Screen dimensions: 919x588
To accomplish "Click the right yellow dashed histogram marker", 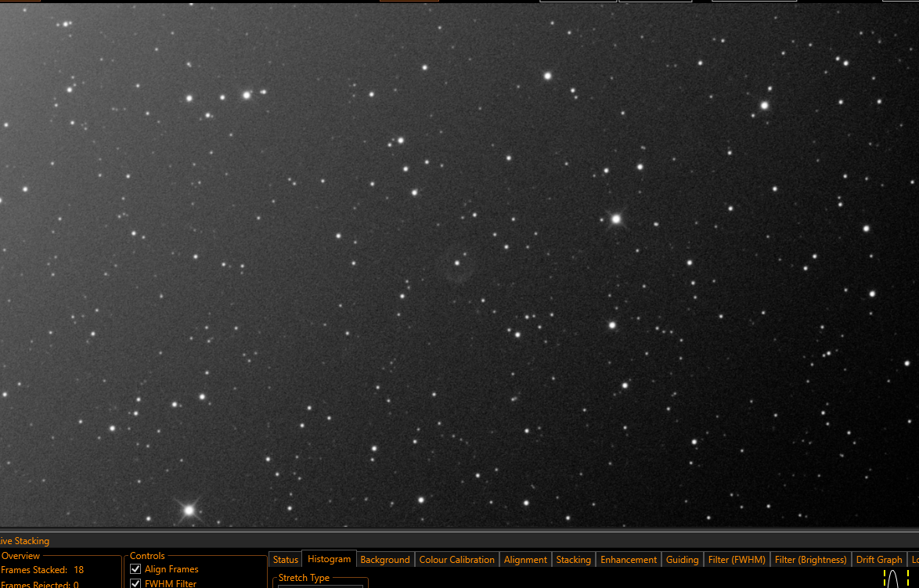I will 908,579.
